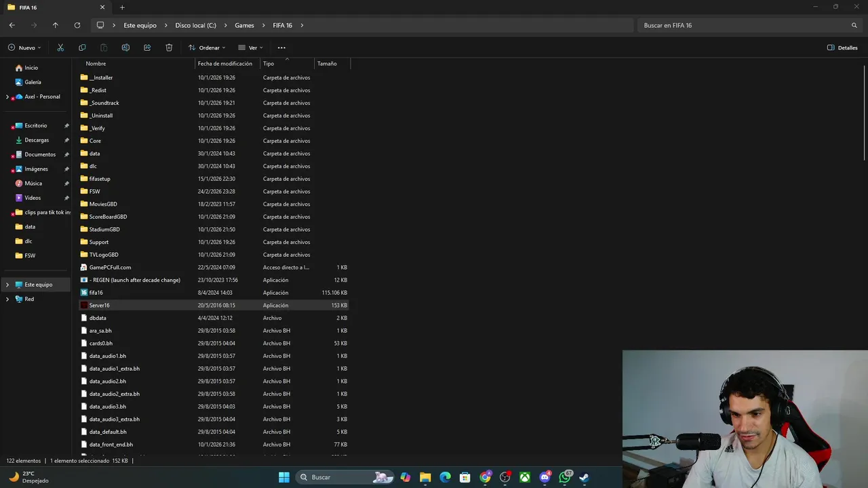Open Xbox app from taskbar
The image size is (868, 488).
coord(525,477)
